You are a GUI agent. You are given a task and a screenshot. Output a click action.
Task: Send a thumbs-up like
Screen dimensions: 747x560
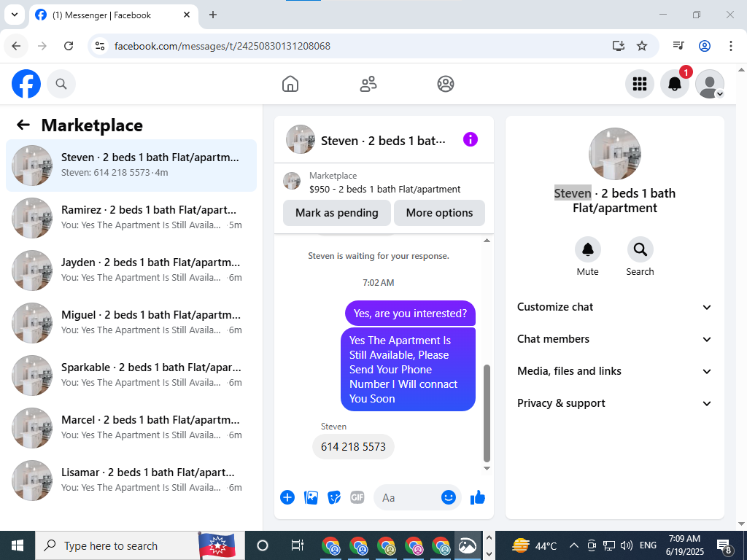pos(477,497)
